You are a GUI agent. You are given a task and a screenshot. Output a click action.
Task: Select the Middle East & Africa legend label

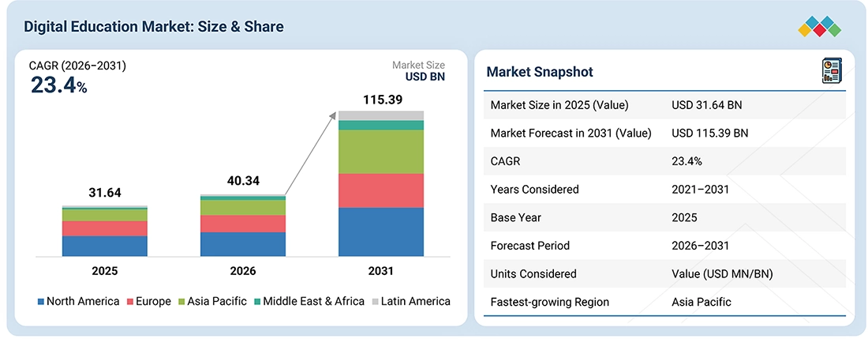314,301
